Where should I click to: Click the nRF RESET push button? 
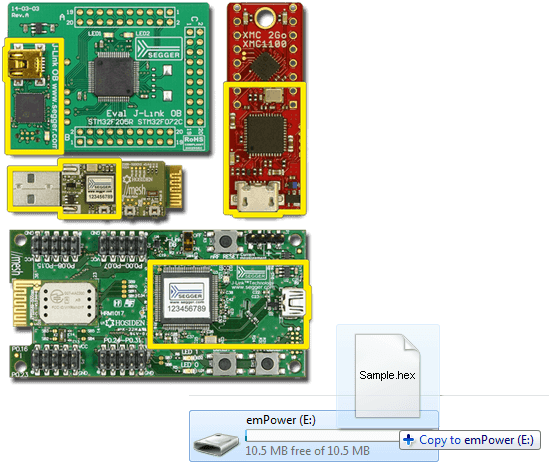point(225,241)
